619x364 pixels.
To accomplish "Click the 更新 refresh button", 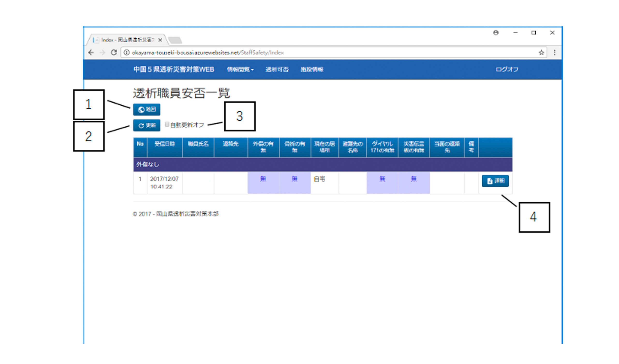I will tap(147, 125).
